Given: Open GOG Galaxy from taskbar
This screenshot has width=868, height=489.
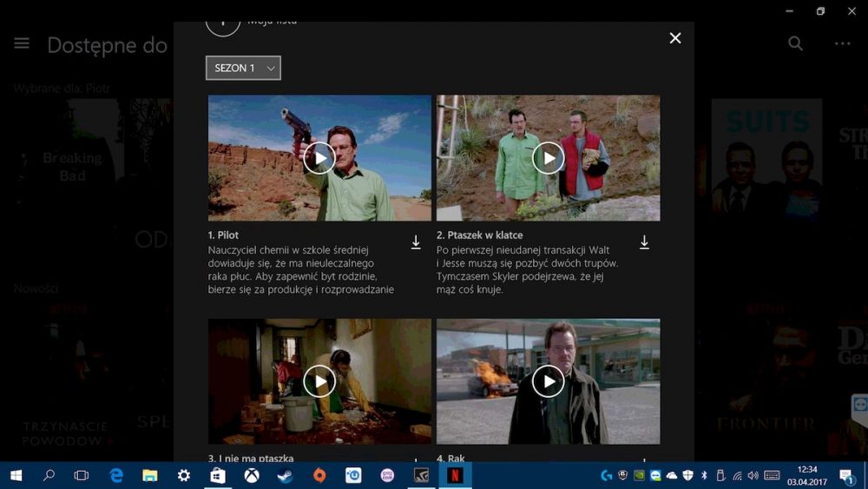Looking at the screenshot, I should click(x=387, y=475).
